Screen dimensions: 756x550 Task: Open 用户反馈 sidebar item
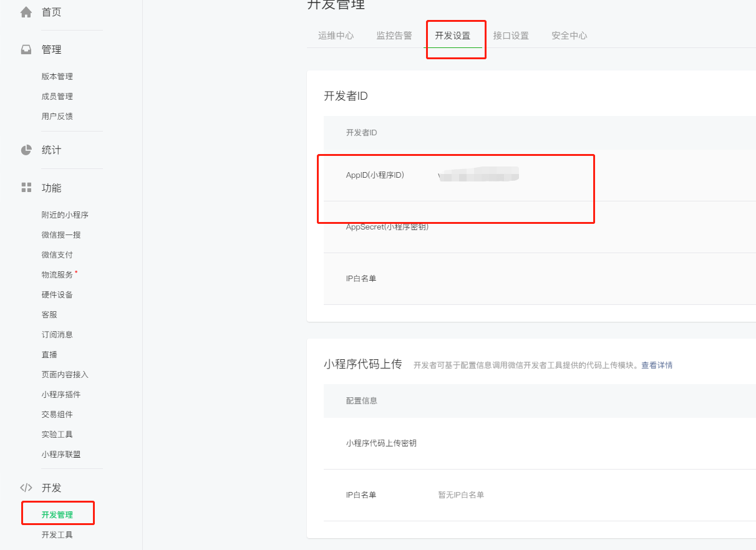57,117
